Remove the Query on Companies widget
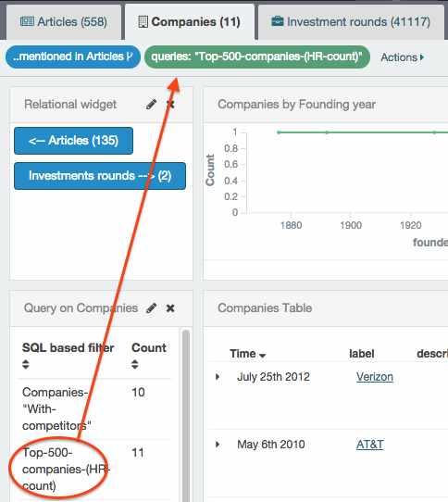 point(170,308)
